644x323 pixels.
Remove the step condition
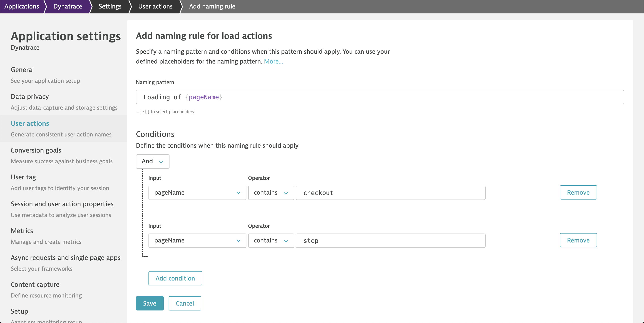[x=578, y=240]
